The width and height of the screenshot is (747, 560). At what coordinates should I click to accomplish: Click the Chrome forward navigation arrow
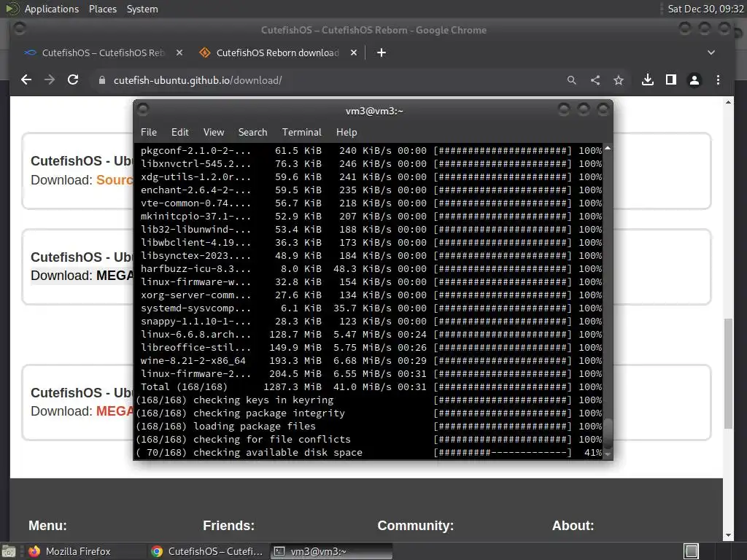point(50,80)
